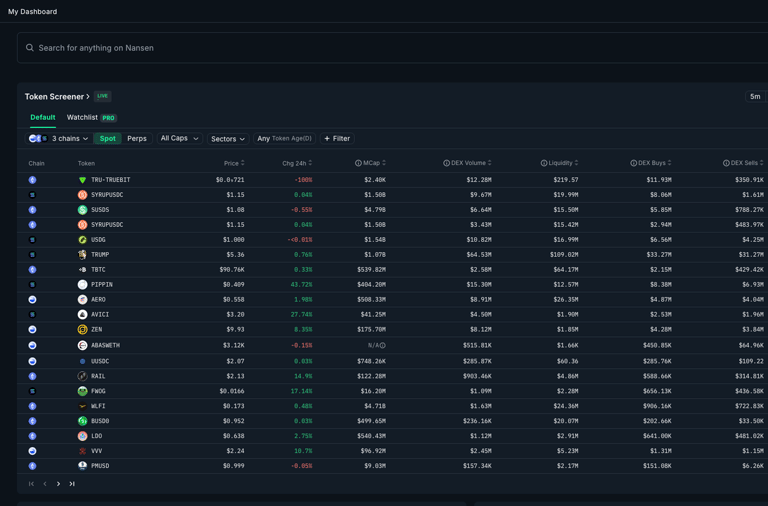Click the USDG token icon
The image size is (768, 506).
pos(82,240)
